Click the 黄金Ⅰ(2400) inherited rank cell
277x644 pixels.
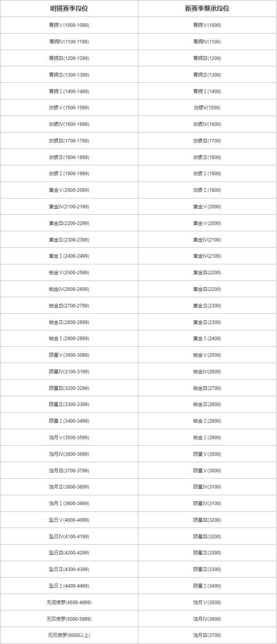(x=207, y=339)
